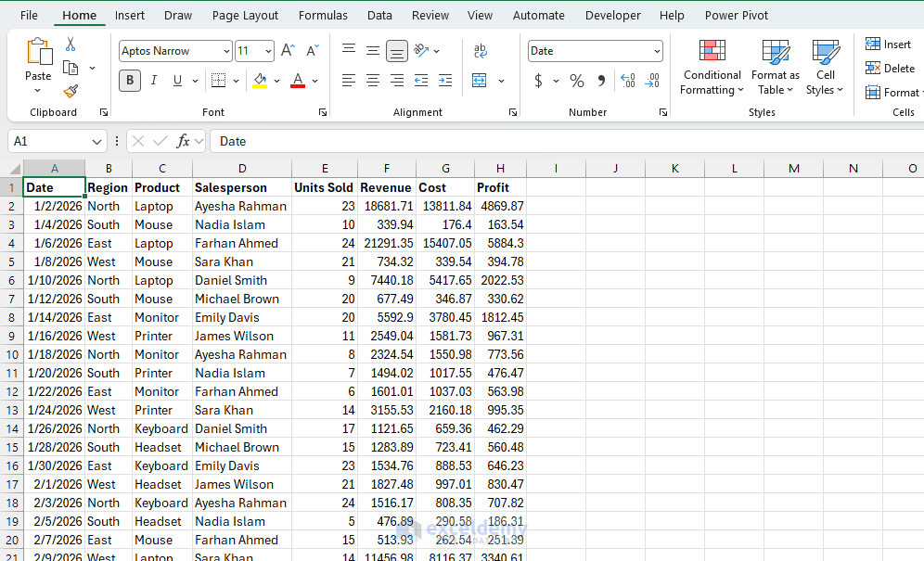Toggle Wrap Text
The width and height of the screenshot is (924, 561).
coord(481,51)
